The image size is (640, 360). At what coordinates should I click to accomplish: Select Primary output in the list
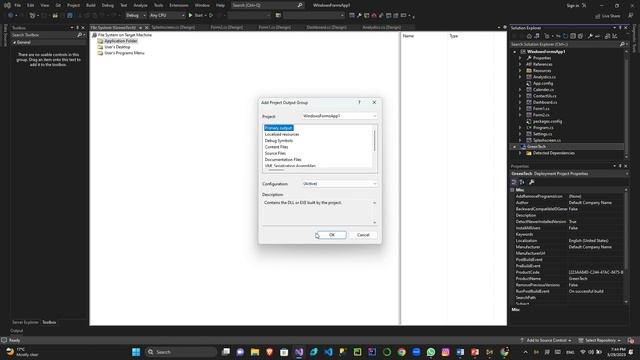click(278, 128)
